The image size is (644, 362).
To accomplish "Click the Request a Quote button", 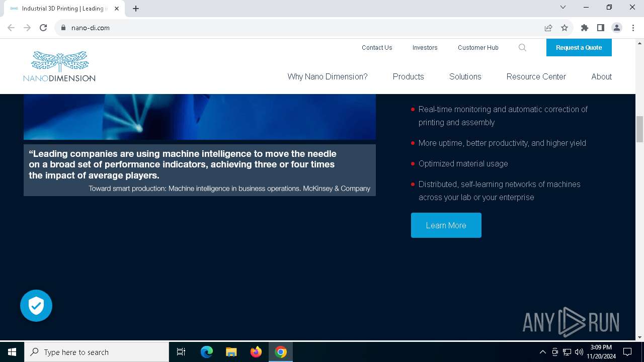I will click(579, 48).
